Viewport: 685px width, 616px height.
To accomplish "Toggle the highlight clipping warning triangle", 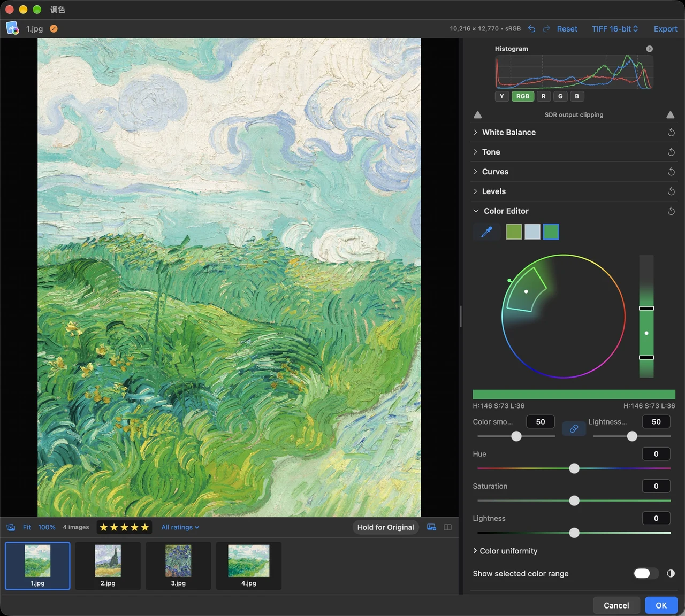I will (x=670, y=115).
